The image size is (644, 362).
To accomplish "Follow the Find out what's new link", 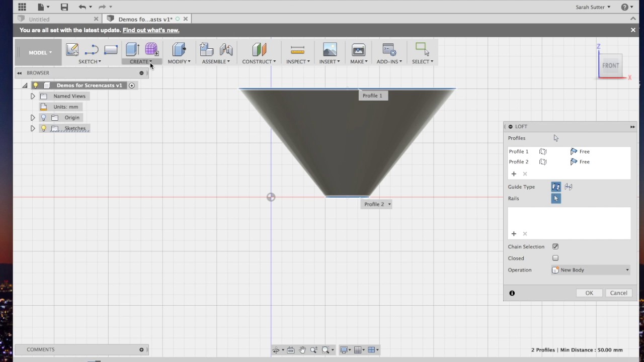I will [151, 30].
